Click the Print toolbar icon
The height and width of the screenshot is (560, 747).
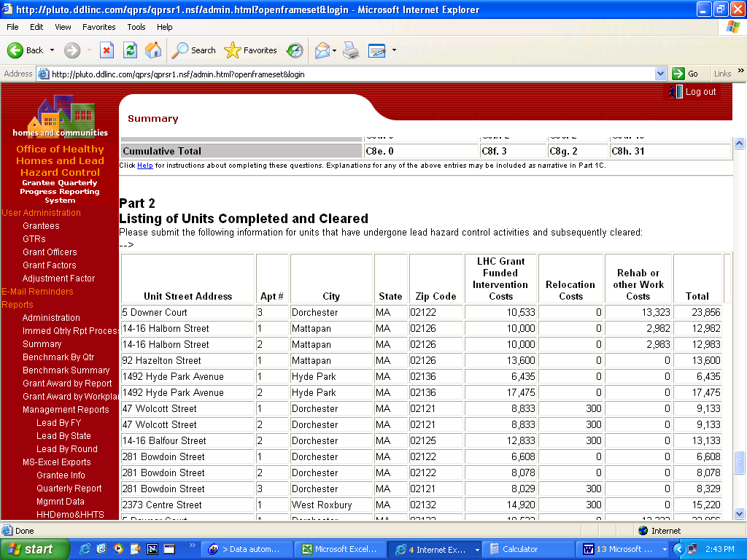coord(351,50)
